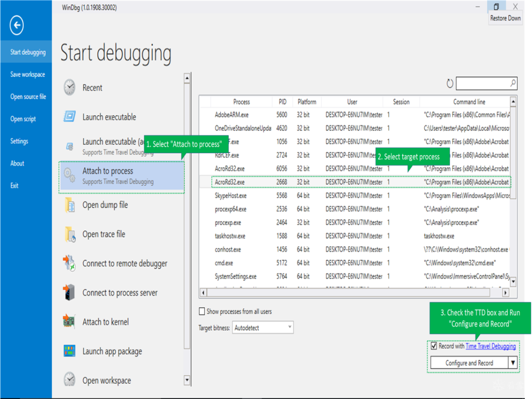
Task: Open Save workspace in the sidebar
Action: pyautogui.click(x=28, y=74)
